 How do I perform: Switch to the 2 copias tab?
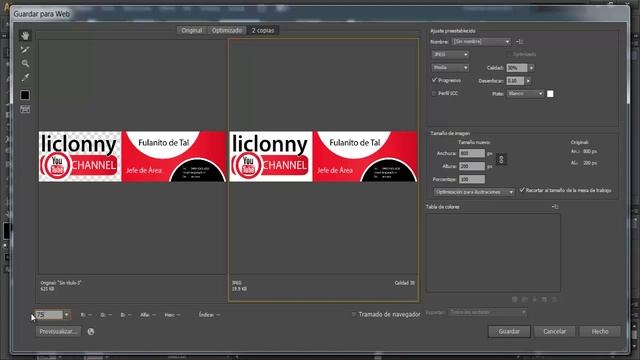[x=263, y=31]
